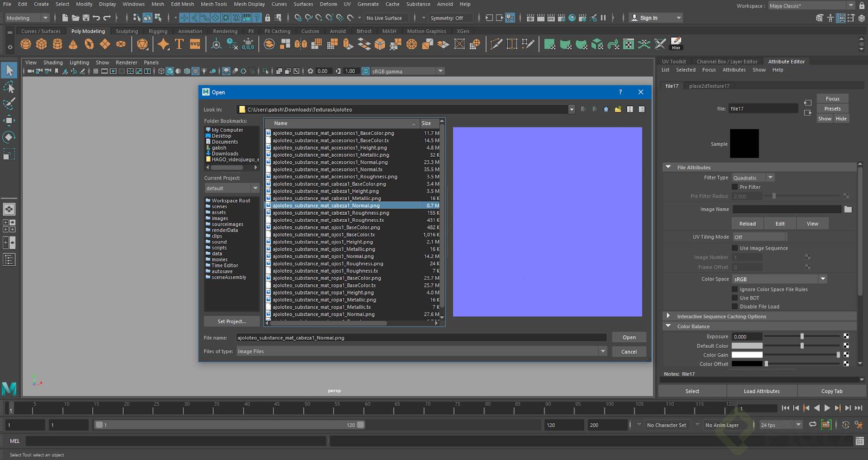Toggle the Pre Filter checkbox

click(735, 187)
